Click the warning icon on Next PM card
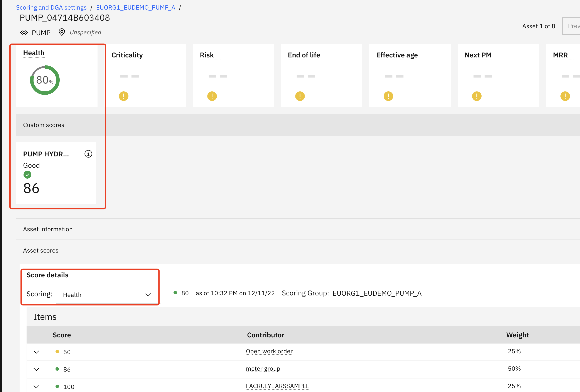 [x=477, y=96]
